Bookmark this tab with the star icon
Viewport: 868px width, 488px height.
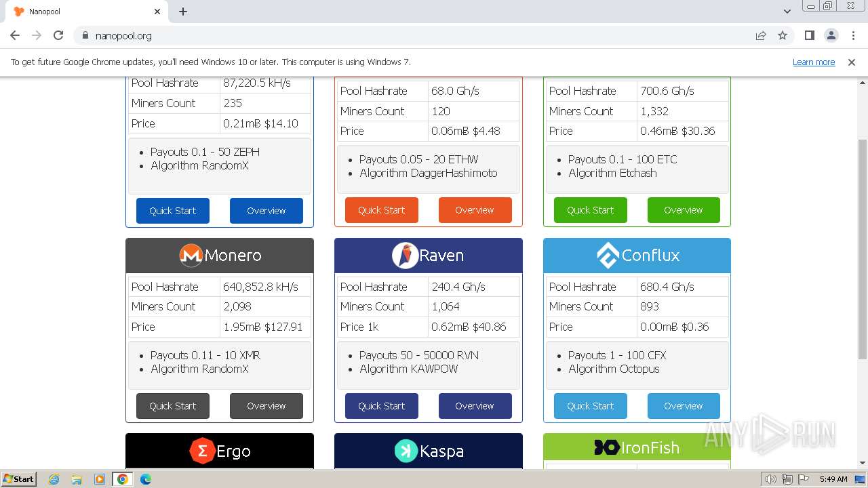783,35
